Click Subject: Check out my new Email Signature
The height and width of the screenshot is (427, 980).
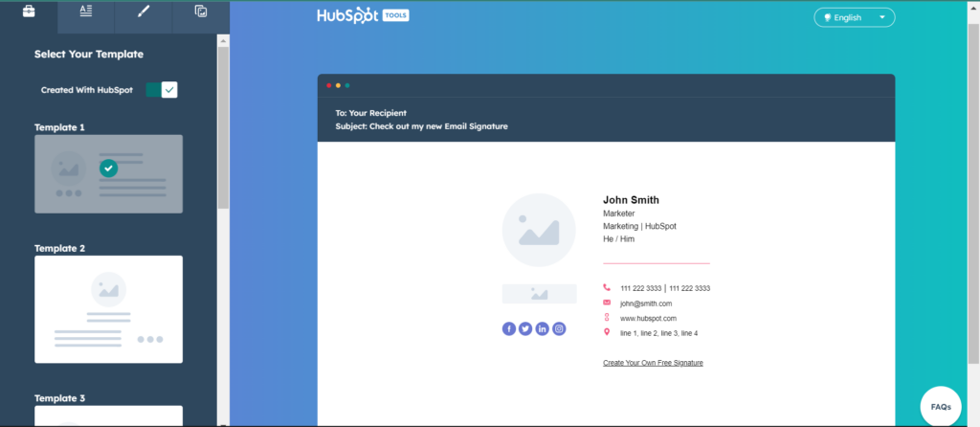[421, 126]
